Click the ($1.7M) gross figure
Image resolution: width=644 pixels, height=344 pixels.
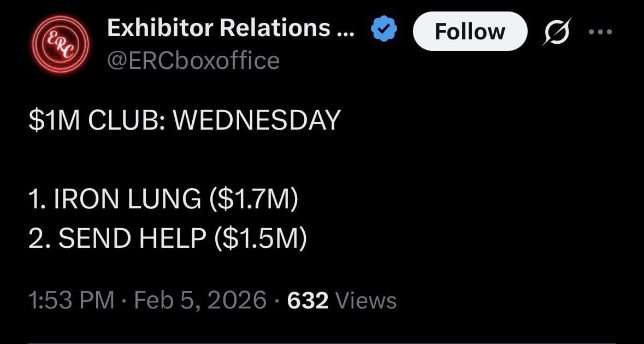[x=254, y=199]
